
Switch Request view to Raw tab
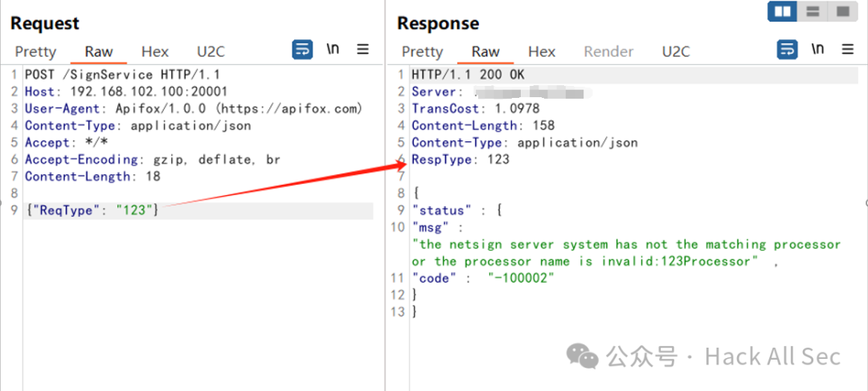click(x=99, y=52)
